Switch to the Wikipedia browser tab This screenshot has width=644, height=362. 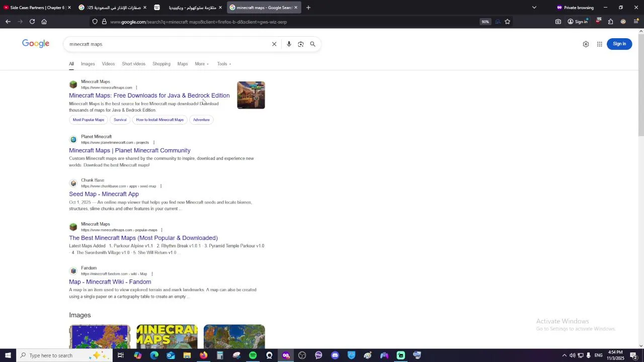[x=188, y=8]
